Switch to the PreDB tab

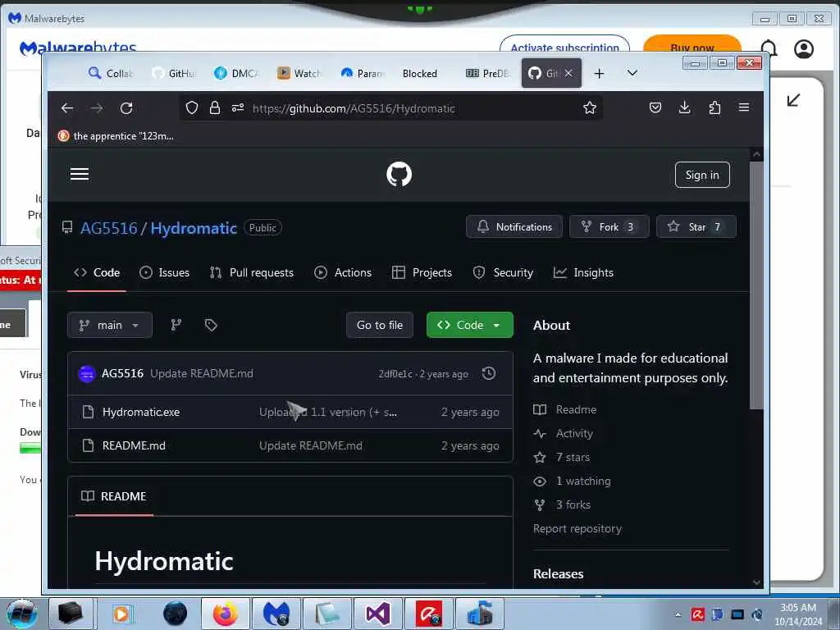(486, 73)
